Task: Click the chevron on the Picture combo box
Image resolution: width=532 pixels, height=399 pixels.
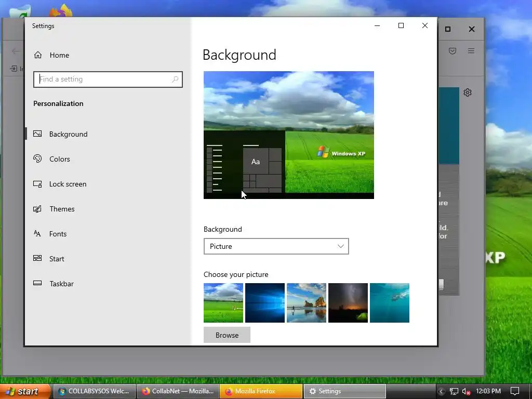Action: pyautogui.click(x=341, y=246)
